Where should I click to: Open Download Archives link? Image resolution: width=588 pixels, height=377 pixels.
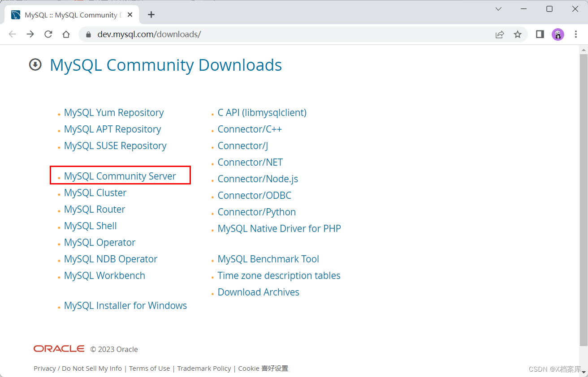[259, 292]
